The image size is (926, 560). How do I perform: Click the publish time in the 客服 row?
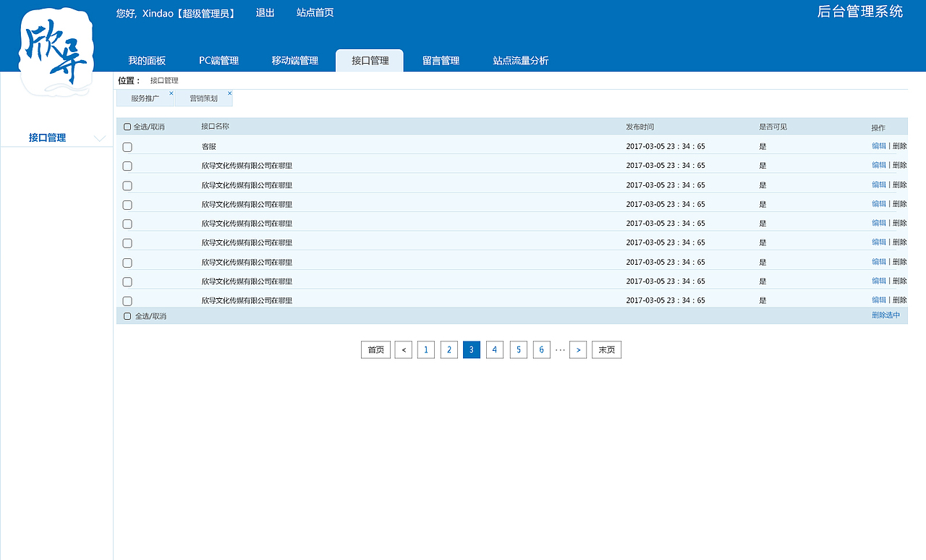666,147
